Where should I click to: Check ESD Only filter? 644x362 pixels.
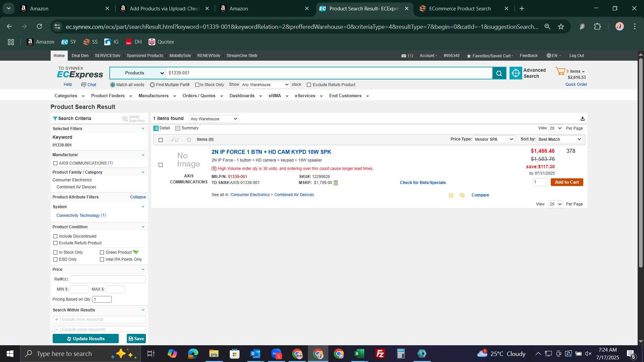(55, 259)
